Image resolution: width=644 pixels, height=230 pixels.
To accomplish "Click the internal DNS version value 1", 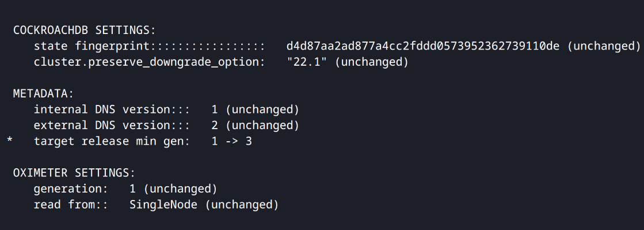I will (215, 110).
